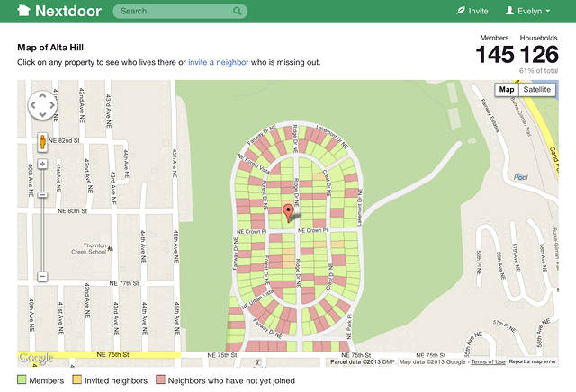Focus the Search input field
Viewport: 576px width, 392px height.
tap(180, 11)
